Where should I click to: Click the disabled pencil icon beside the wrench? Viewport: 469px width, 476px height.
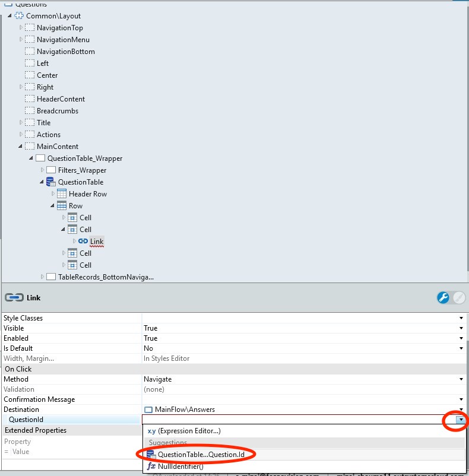point(459,297)
